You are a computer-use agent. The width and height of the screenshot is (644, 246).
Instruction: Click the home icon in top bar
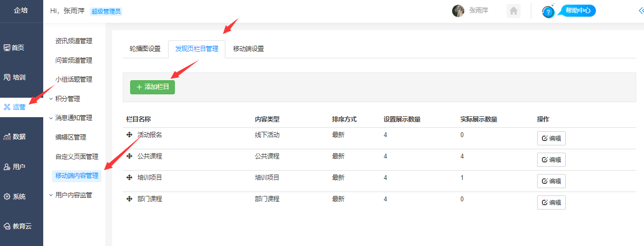click(x=513, y=11)
